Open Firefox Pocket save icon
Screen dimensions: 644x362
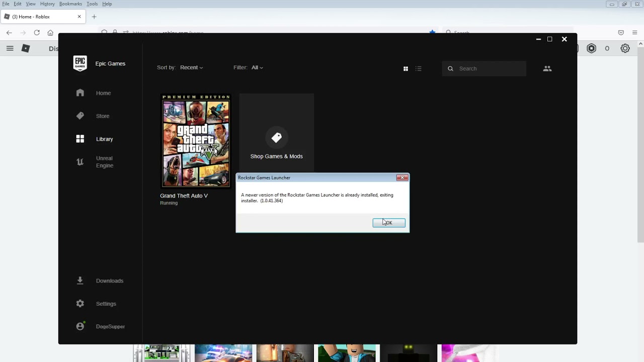tap(621, 33)
